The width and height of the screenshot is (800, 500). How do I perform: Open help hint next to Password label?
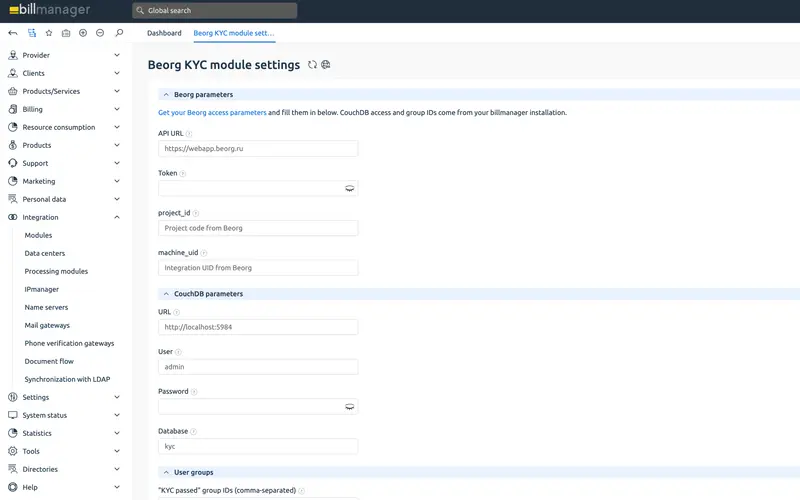pyautogui.click(x=194, y=392)
